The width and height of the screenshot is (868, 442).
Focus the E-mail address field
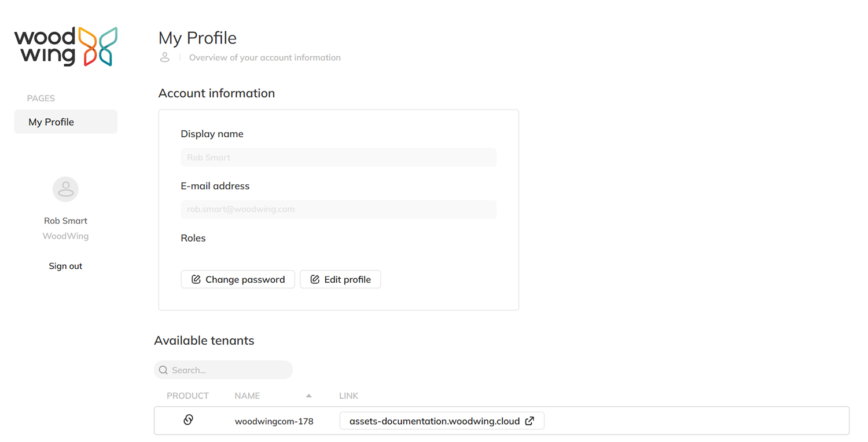(x=339, y=209)
